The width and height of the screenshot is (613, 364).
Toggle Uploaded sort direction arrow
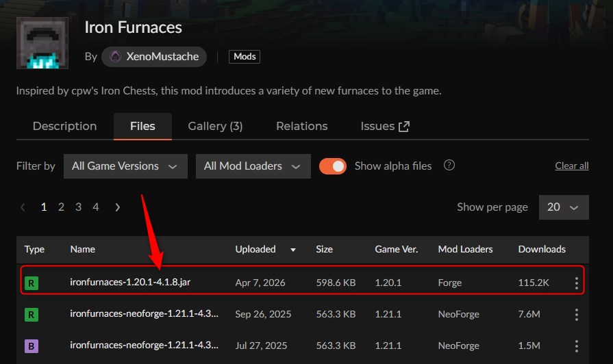point(293,250)
